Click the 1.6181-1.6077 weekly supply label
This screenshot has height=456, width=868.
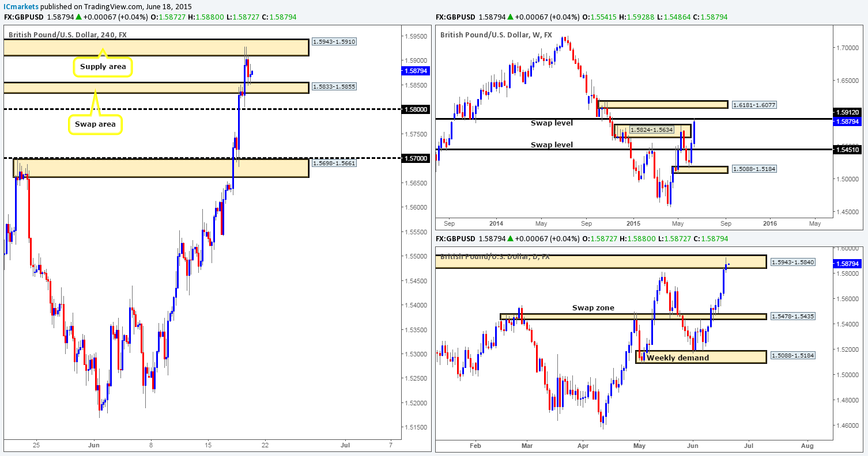753,105
